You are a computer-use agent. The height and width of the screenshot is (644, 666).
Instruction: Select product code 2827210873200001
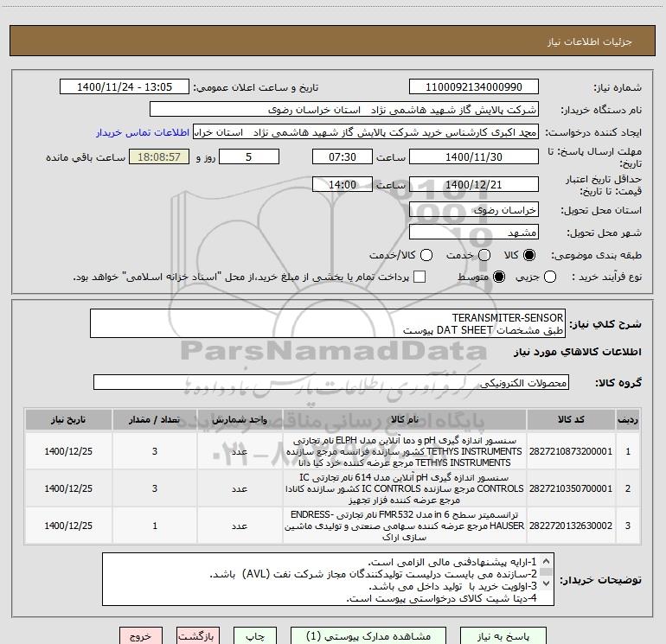(x=571, y=451)
